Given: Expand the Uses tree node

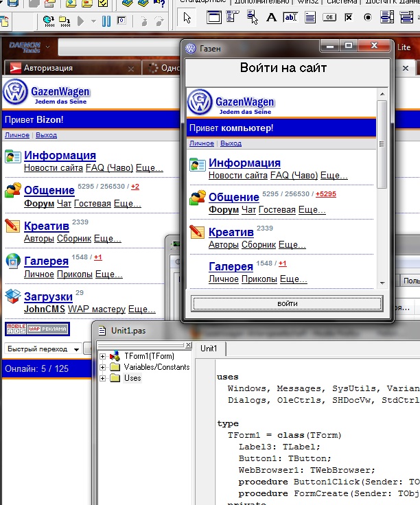Looking at the screenshot, I should click(102, 378).
